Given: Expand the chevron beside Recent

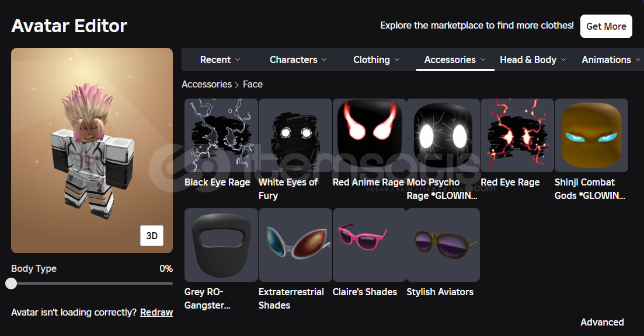Looking at the screenshot, I should tap(238, 60).
